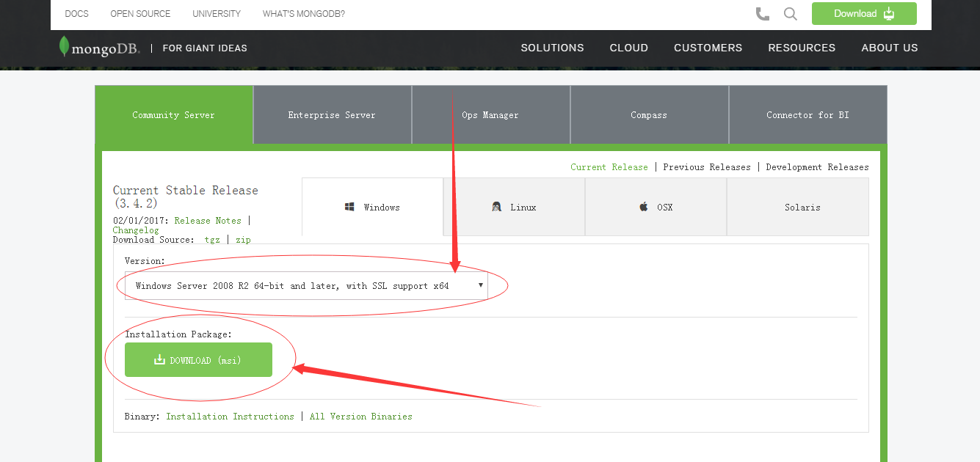This screenshot has width=980, height=462.
Task: Open the Release Notes link
Action: point(208,221)
